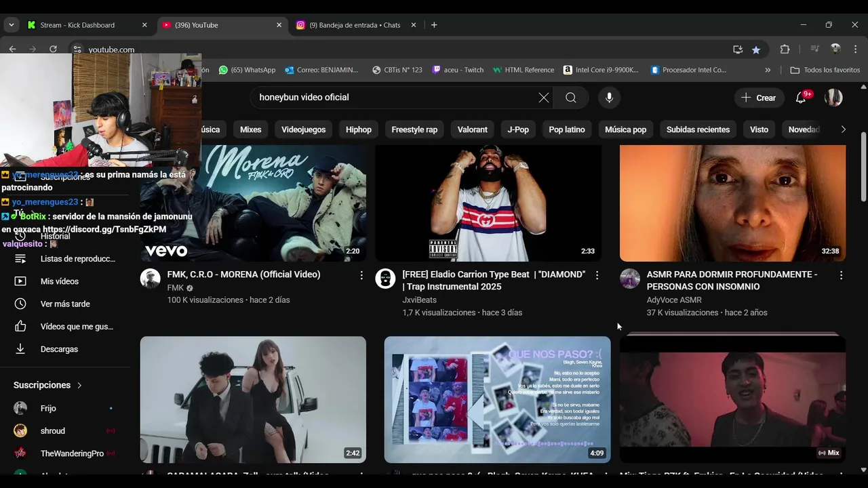Open the QUE NOS PASO video thumbnail
Image resolution: width=868 pixels, height=488 pixels.
tap(497, 400)
